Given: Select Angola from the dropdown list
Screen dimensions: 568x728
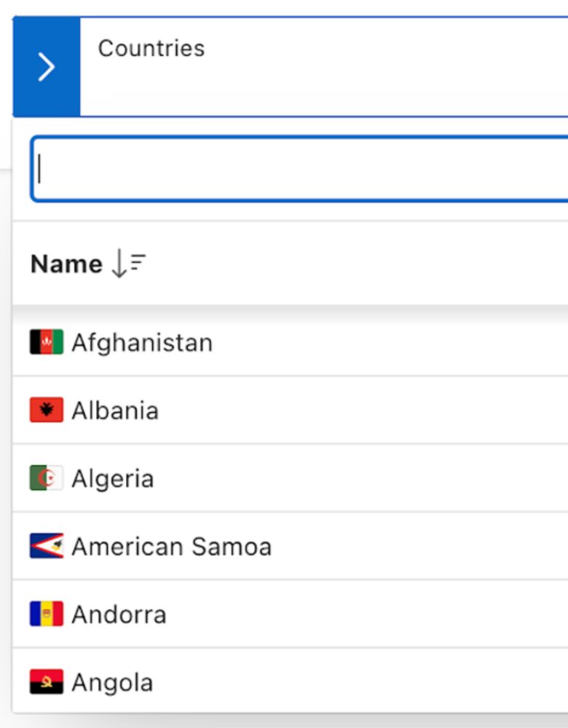Looking at the screenshot, I should coord(291,681).
